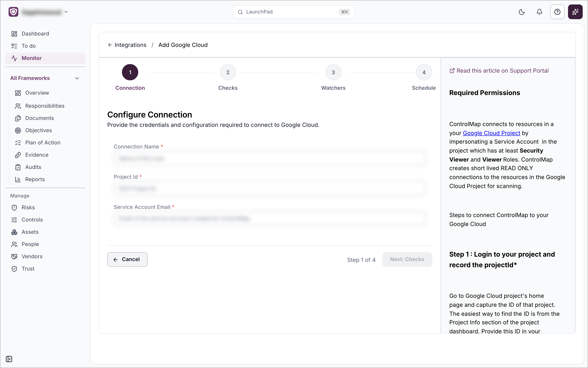Viewport: 588px width, 368px height.
Task: Click the Connection Name field
Action: point(270,159)
